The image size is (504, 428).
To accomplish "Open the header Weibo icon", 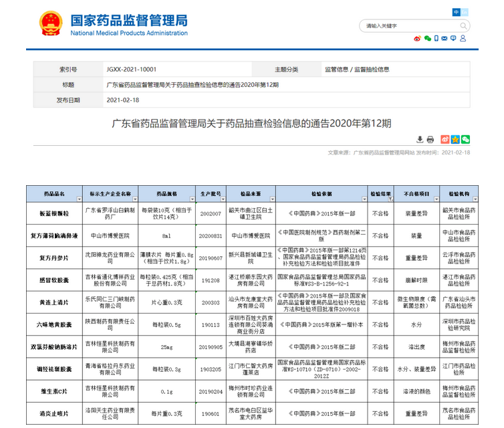I will tap(418, 39).
